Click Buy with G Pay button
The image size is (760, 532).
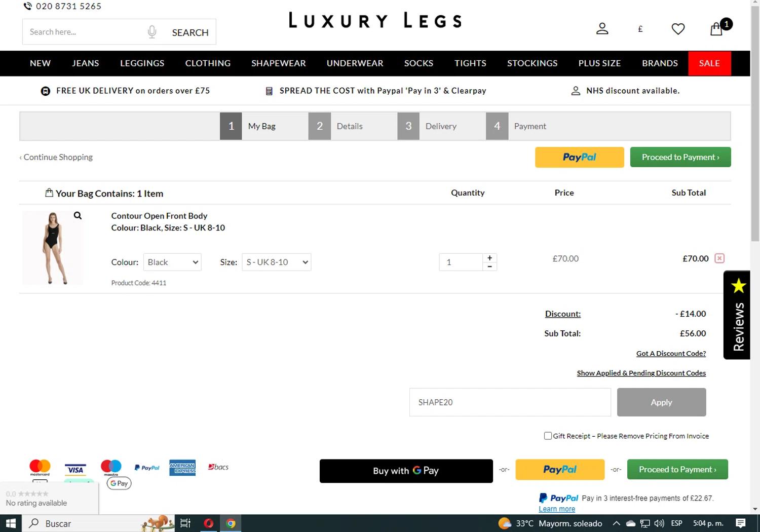click(406, 471)
